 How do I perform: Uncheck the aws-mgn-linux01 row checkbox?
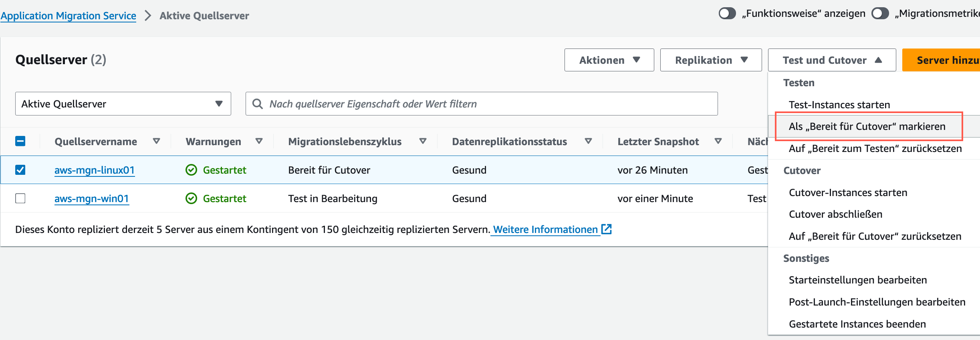tap(20, 170)
